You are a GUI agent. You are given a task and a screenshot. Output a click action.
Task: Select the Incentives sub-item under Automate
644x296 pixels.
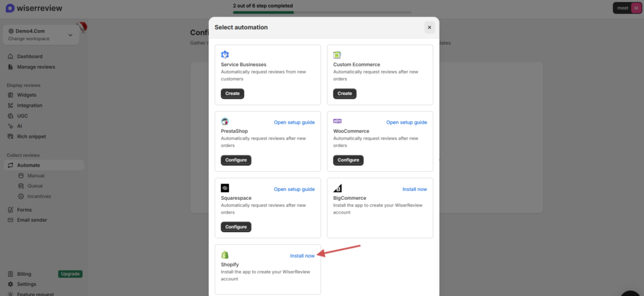click(39, 196)
